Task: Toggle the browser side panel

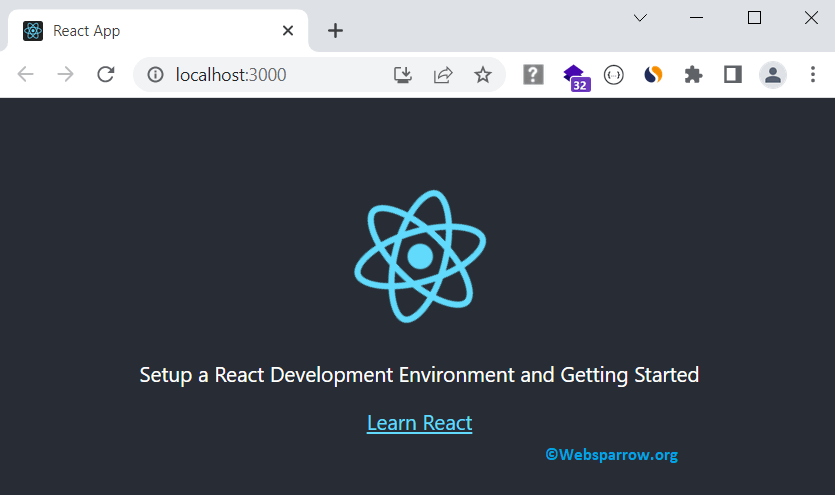Action: click(x=733, y=75)
